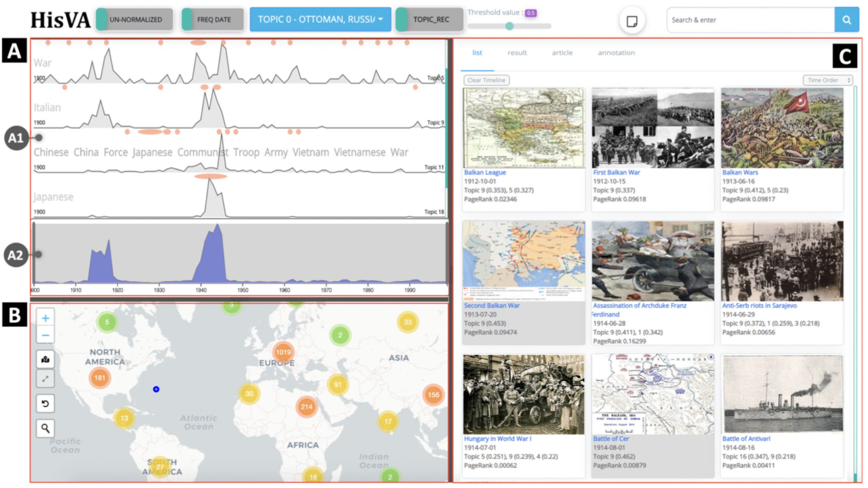Click the blue search submit icon
The width and height of the screenshot is (868, 488).
[x=847, y=20]
